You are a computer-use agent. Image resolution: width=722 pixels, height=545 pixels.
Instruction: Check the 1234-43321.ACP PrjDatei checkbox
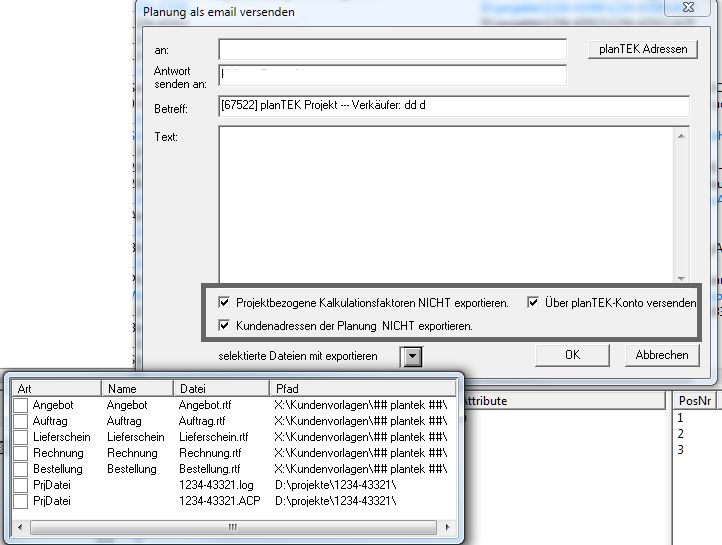click(x=20, y=501)
